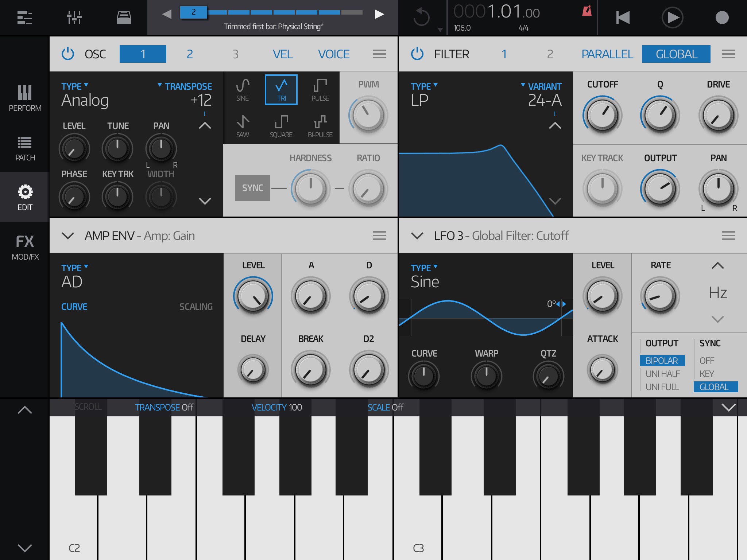Set LFO 3 output to UNI HALF
The image size is (747, 560).
(663, 374)
